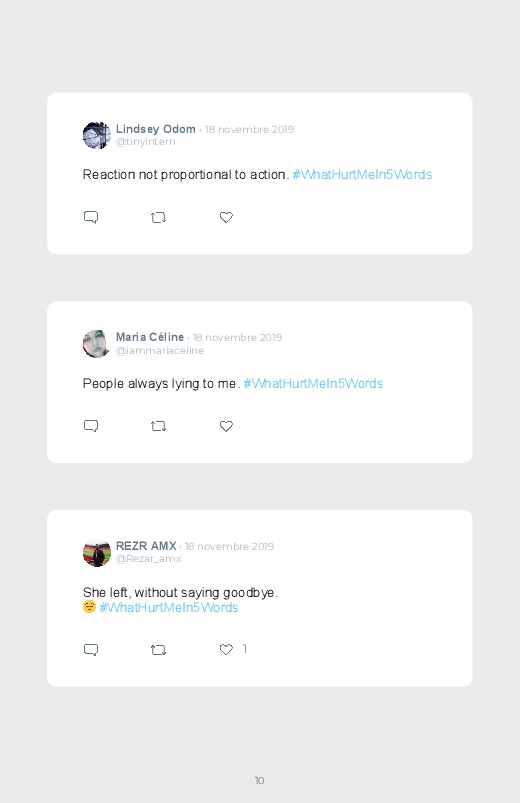Open REZR AMX's avatar photo
This screenshot has height=803, width=520.
(97, 553)
